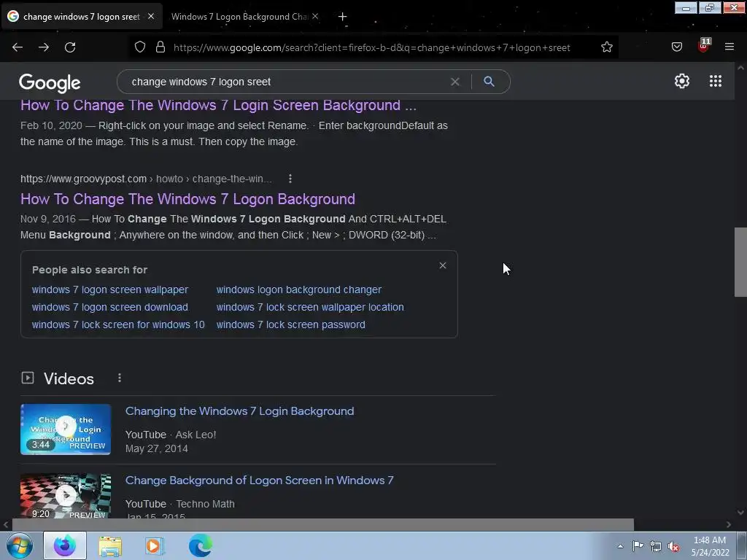The height and width of the screenshot is (560, 747).
Task: Open Firefox from the taskbar
Action: point(65,545)
